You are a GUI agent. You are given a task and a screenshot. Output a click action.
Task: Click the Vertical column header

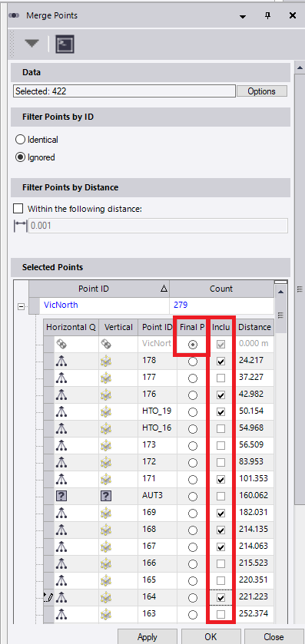(118, 327)
